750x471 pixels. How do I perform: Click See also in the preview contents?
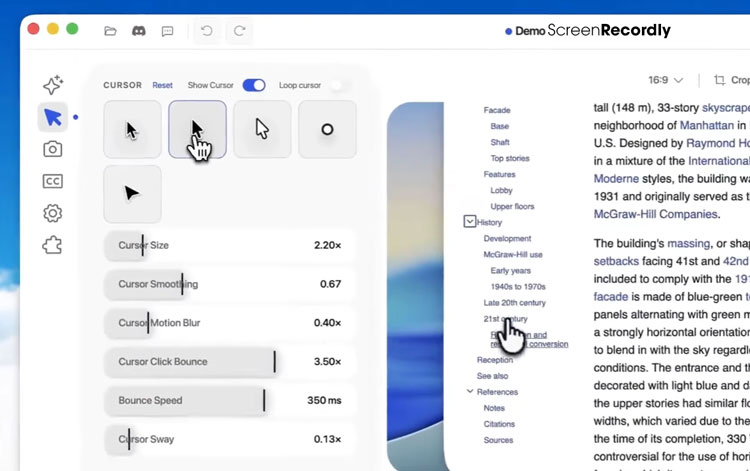(x=492, y=376)
